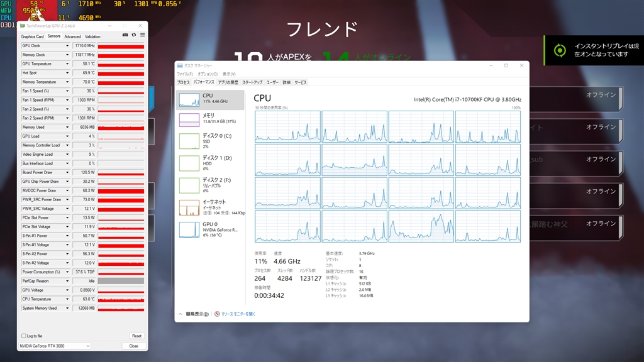Open the オプション(O) menu in Task Manager
Screen dimensions: 644x362
[208, 74]
